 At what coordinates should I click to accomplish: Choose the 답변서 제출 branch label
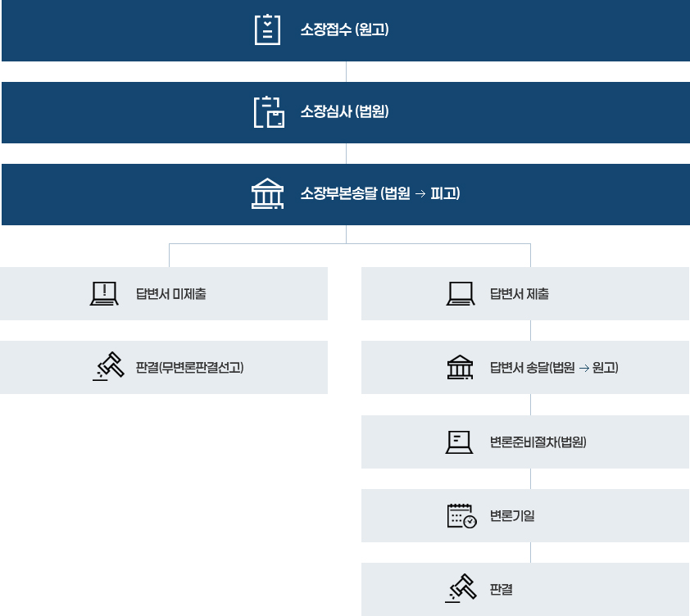click(x=520, y=293)
